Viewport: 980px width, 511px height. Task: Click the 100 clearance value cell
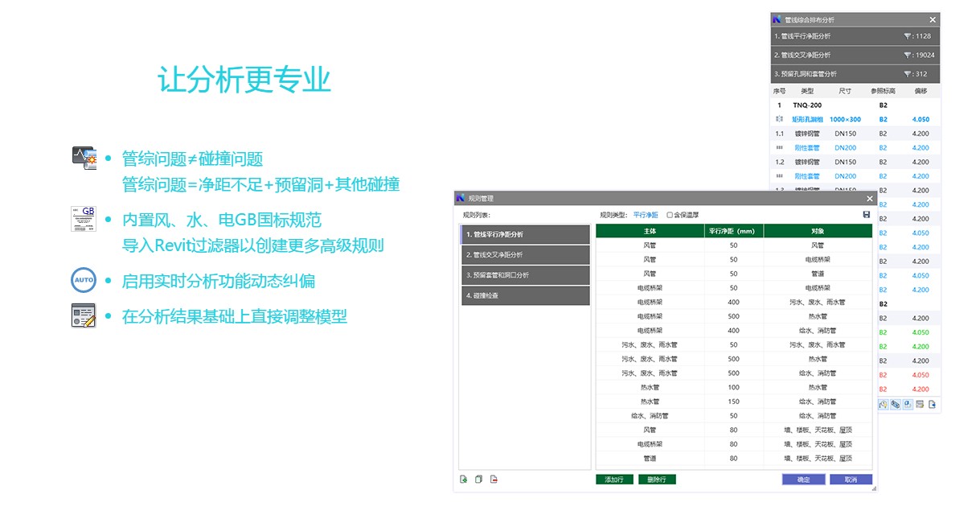click(x=733, y=387)
